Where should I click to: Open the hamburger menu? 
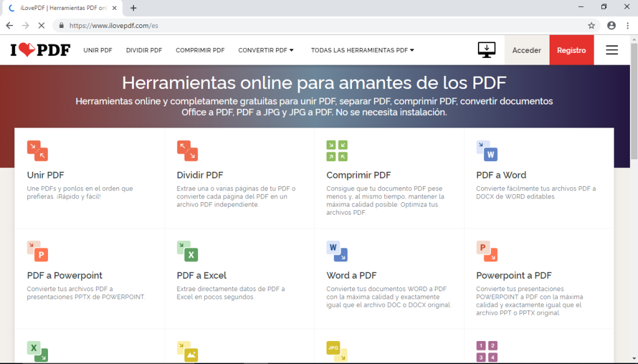coord(612,50)
